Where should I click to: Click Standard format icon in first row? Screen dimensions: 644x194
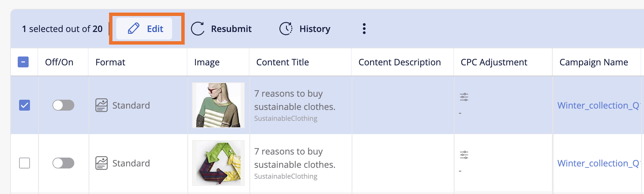[102, 105]
